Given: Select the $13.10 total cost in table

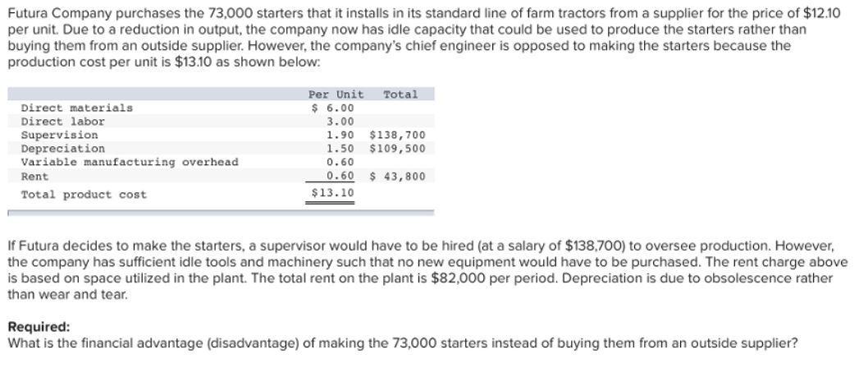Looking at the screenshot, I should click(x=333, y=193).
